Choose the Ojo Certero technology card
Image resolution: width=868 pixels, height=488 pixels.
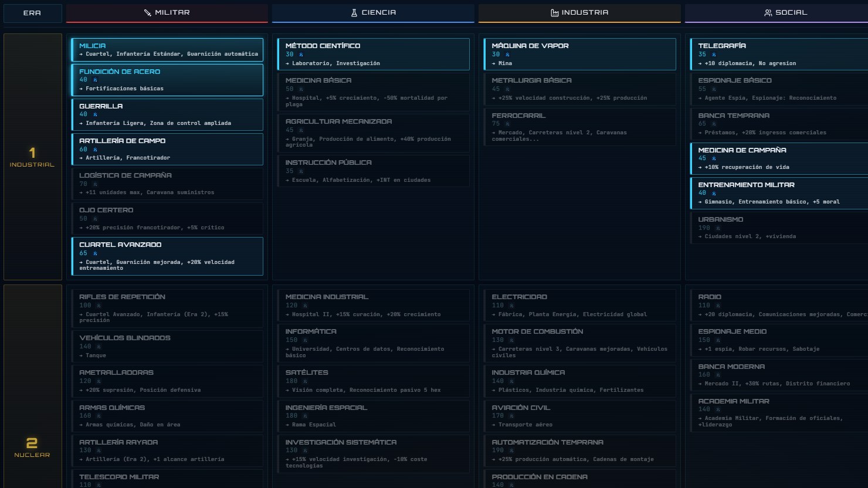pyautogui.click(x=167, y=218)
